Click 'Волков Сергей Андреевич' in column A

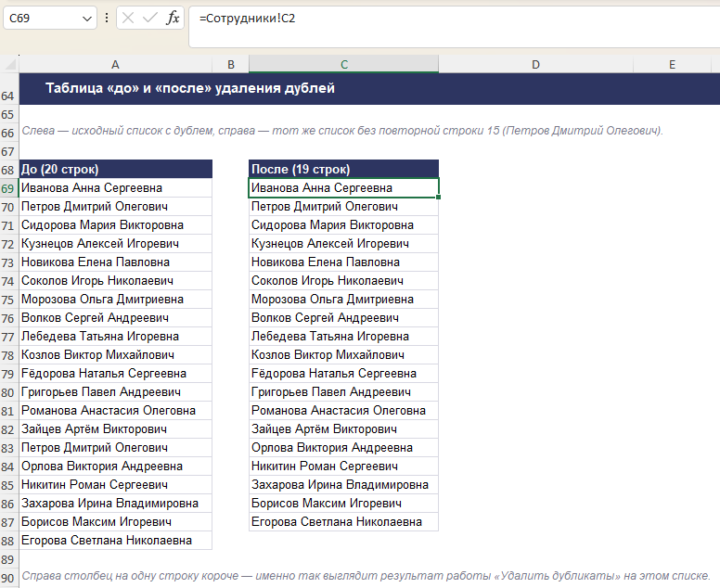[115, 317]
